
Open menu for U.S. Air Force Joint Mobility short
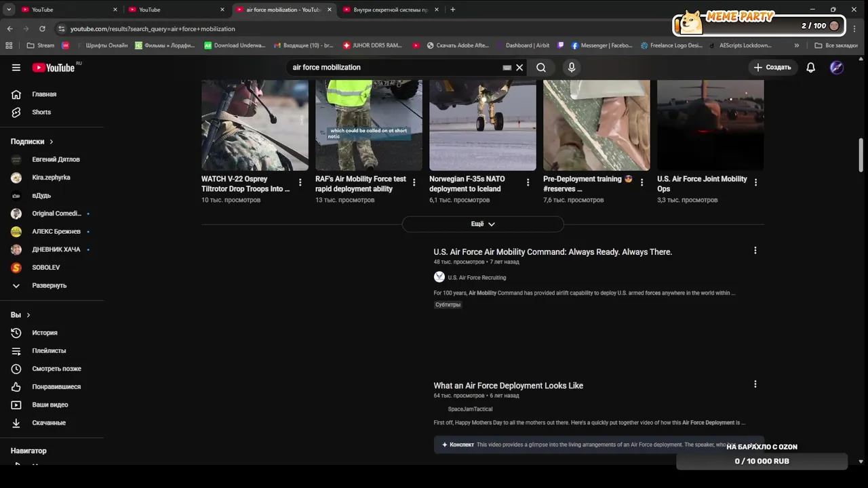click(x=755, y=182)
